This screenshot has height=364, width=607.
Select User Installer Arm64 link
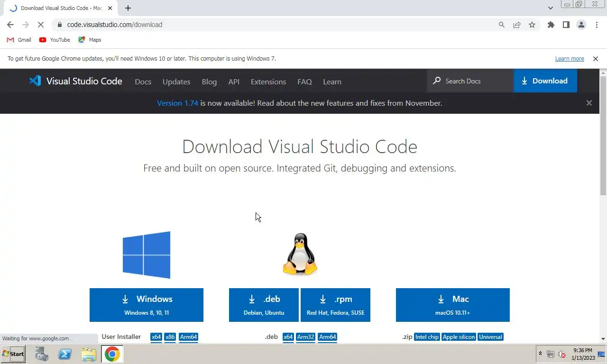[188, 337]
